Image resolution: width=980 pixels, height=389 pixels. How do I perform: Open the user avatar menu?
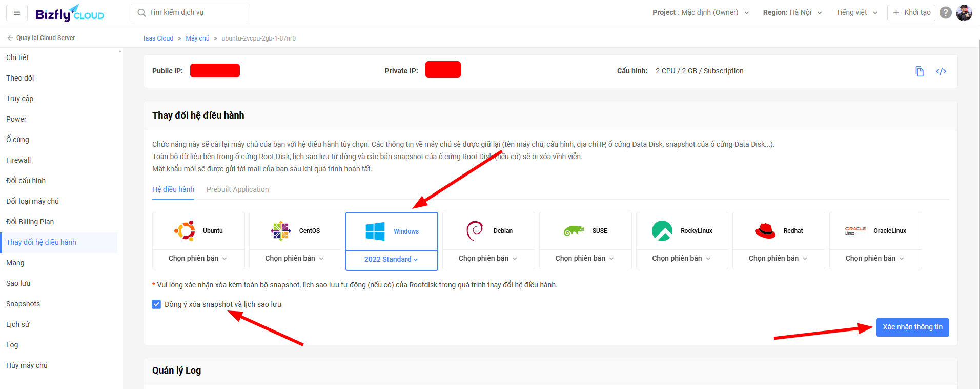pos(964,13)
